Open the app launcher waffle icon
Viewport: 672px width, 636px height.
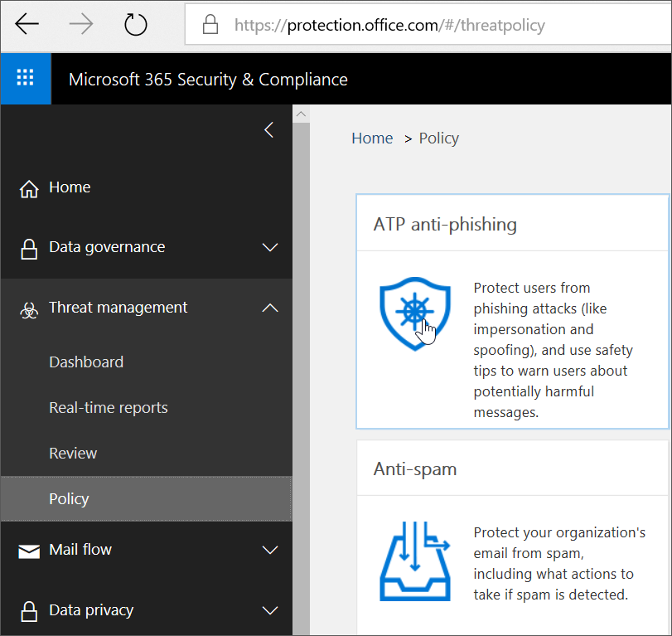click(26, 78)
